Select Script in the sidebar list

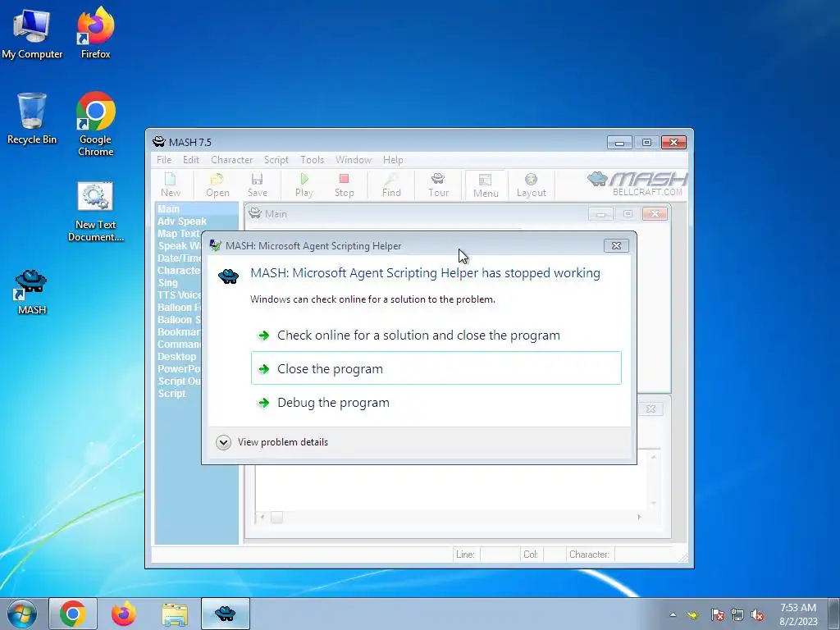coord(171,393)
